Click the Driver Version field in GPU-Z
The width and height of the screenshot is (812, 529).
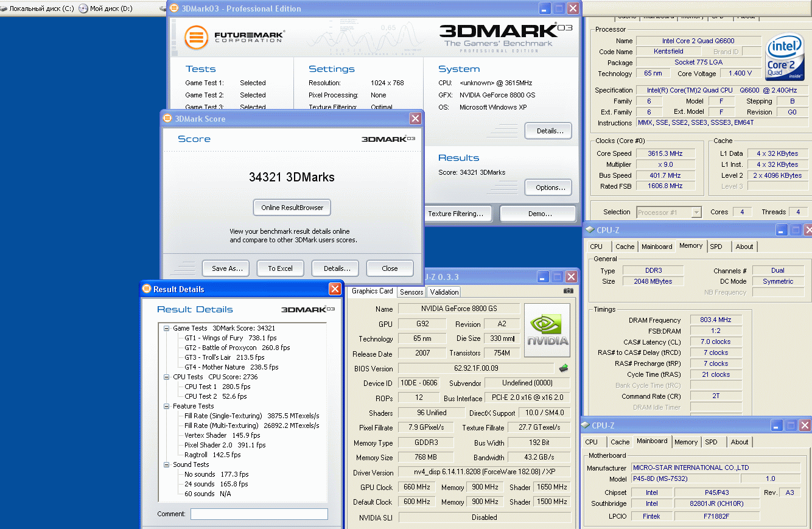[485, 472]
